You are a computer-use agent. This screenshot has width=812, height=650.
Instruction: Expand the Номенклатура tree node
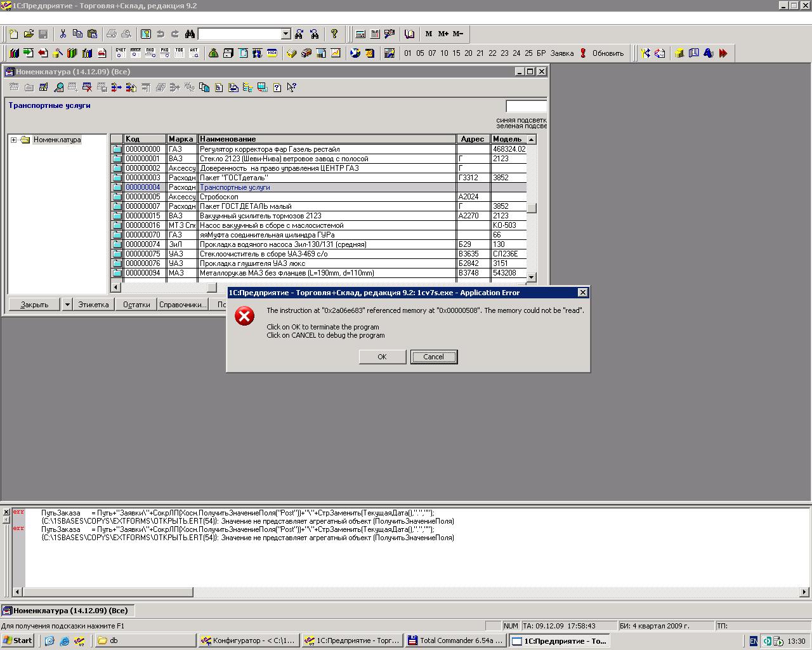tap(14, 140)
